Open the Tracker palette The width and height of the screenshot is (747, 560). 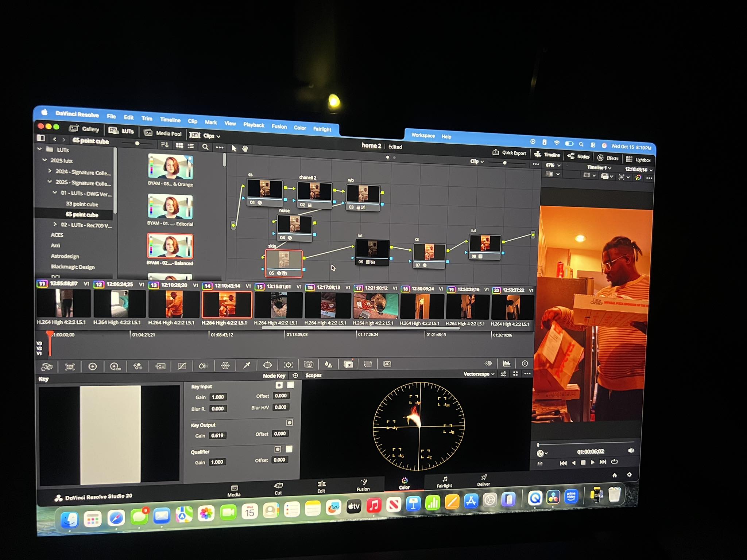288,365
